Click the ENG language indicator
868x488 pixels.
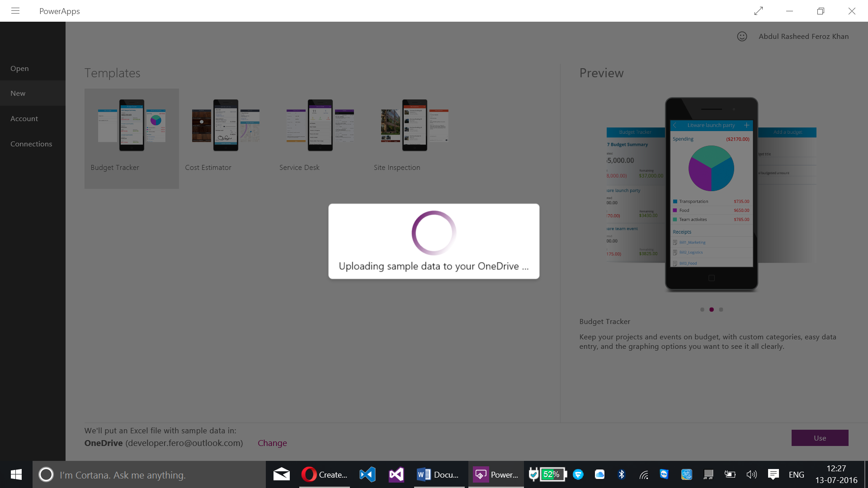click(797, 475)
